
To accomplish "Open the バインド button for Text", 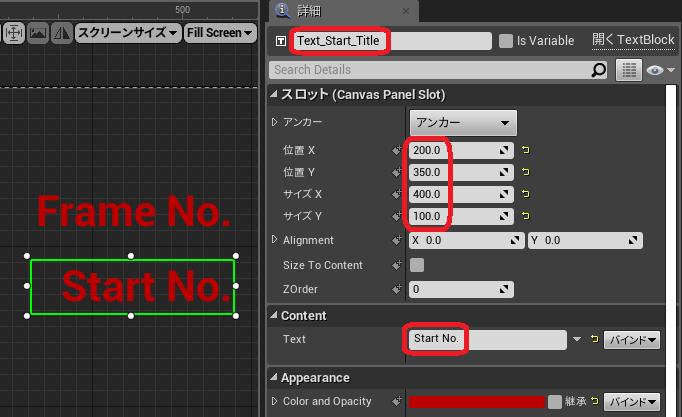I will tap(632, 340).
